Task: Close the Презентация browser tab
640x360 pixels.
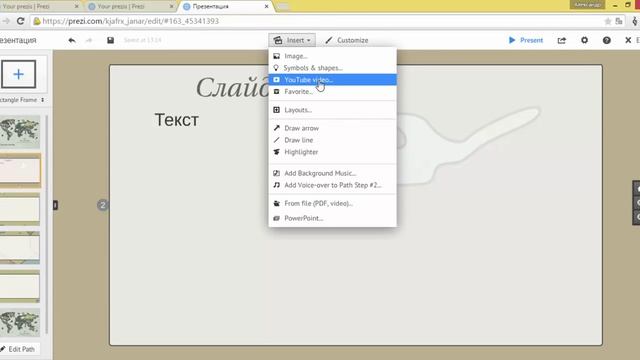Action: (x=266, y=7)
